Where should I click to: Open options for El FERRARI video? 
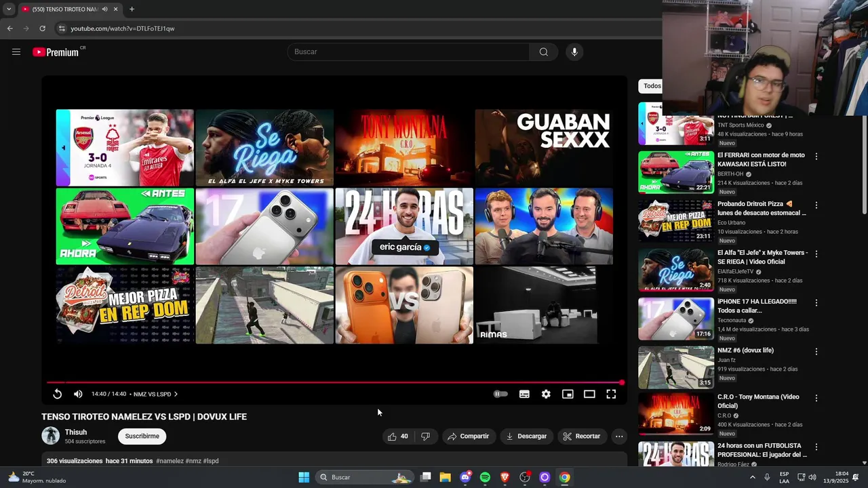pos(816,156)
